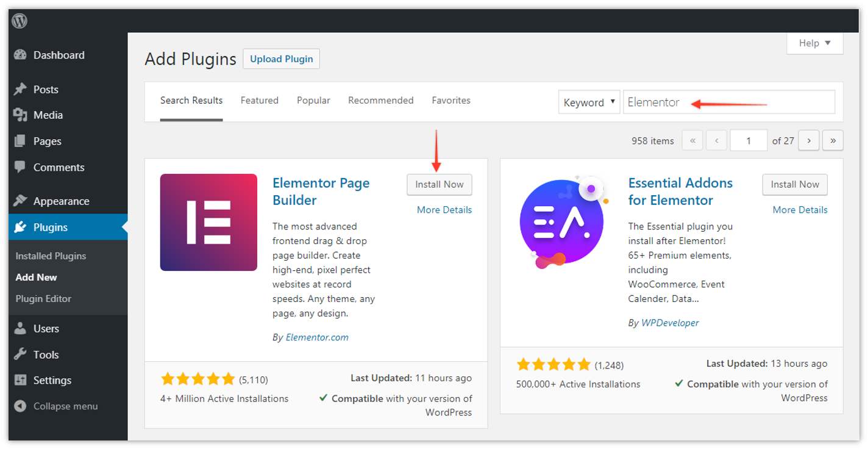
Task: Open the WordPress logo menu
Action: (x=18, y=20)
